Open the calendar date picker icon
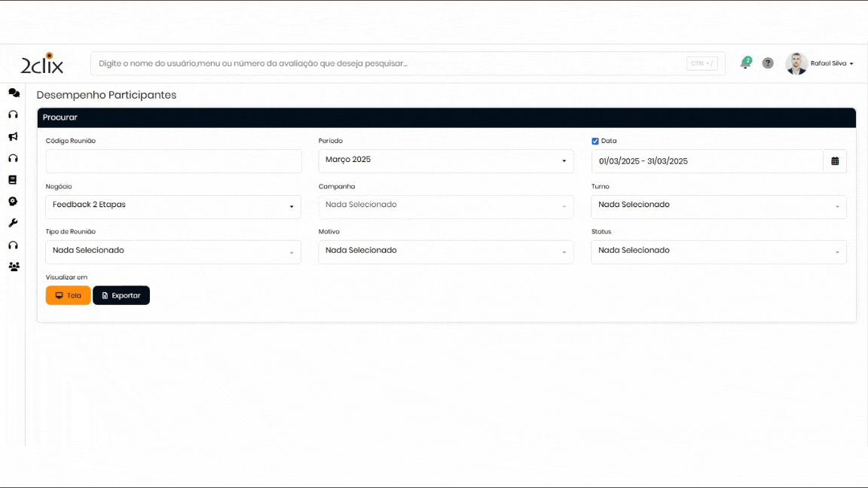This screenshot has height=488, width=868. point(835,161)
